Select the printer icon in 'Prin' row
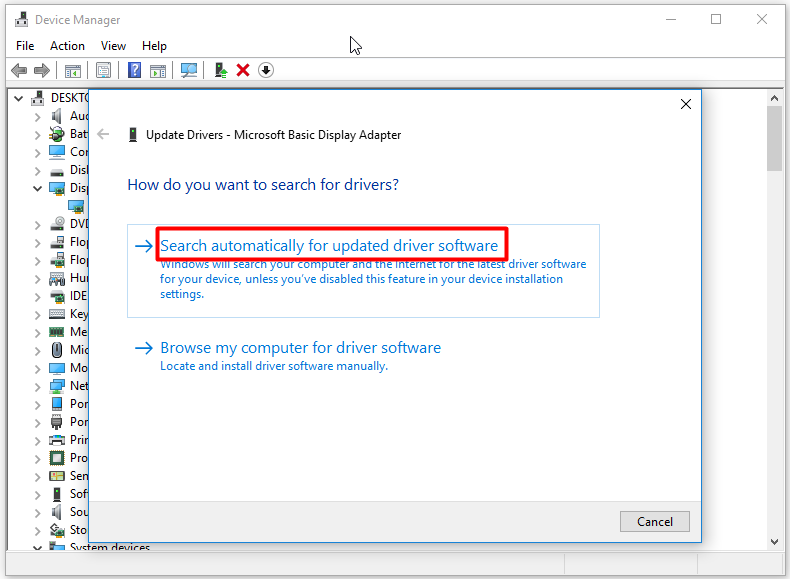Image resolution: width=790 pixels, height=579 pixels. (57, 440)
